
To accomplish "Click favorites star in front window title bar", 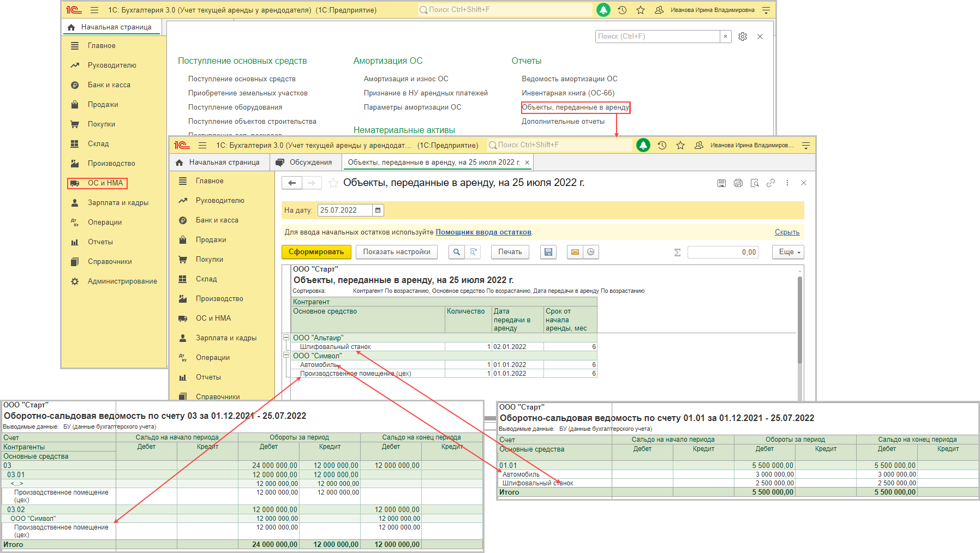I will point(680,145).
